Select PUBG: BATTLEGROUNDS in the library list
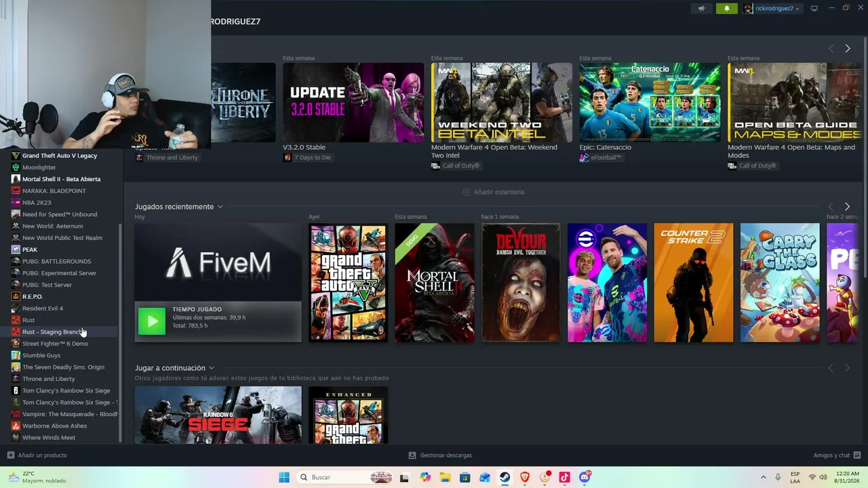Screen dimensions: 868x488 [x=56, y=262]
